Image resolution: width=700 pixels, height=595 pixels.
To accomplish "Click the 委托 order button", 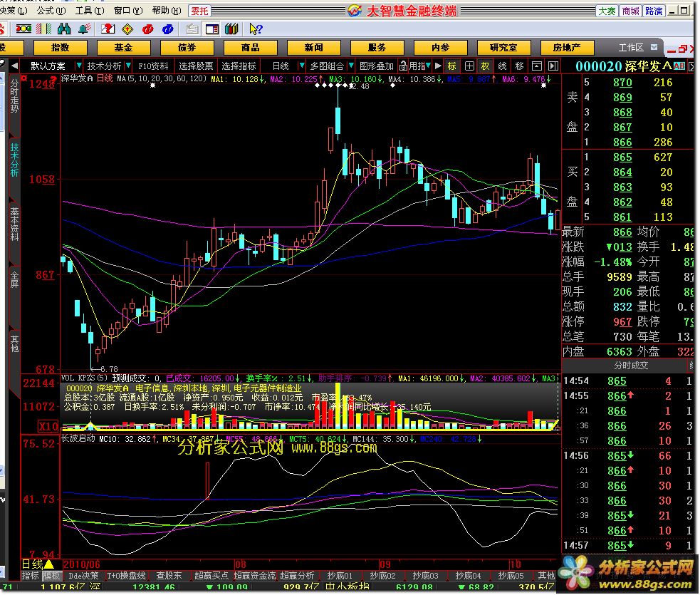I will tap(199, 11).
